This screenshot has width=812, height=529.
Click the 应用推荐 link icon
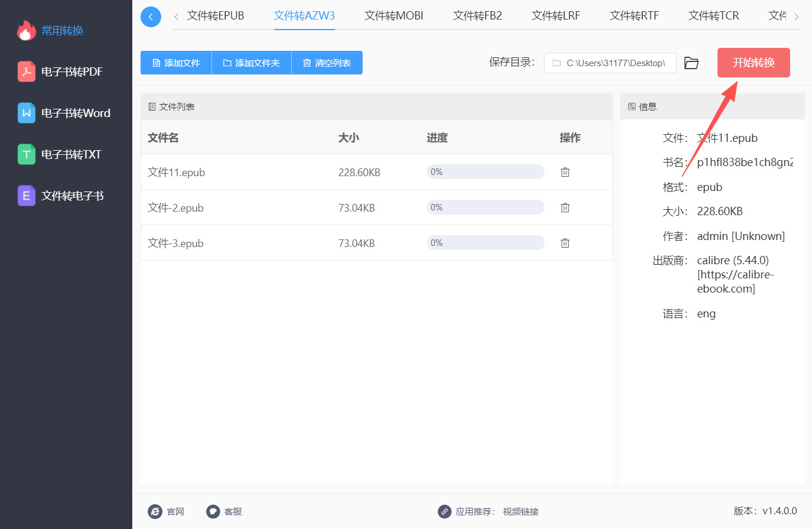[x=445, y=511]
